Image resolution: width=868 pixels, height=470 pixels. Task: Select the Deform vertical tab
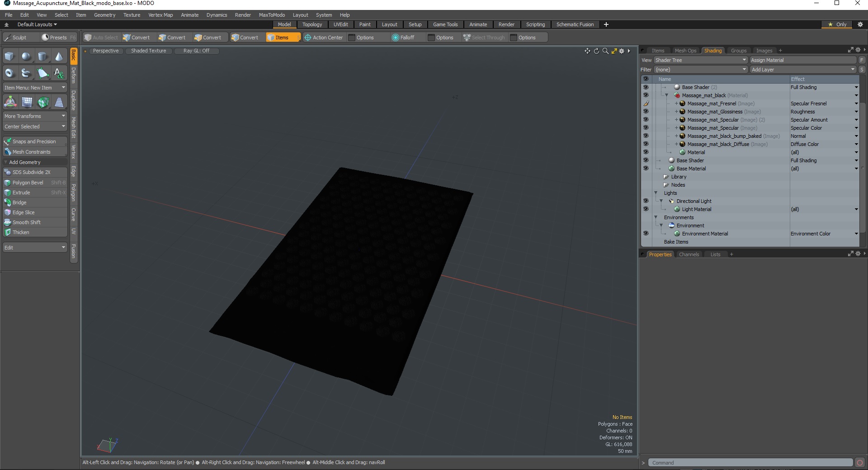pos(74,75)
